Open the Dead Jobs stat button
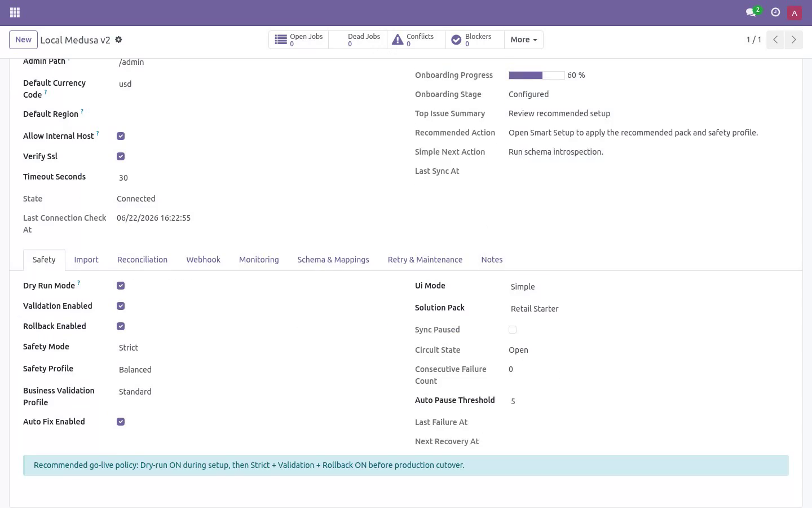Image resolution: width=812 pixels, height=508 pixels. coord(358,40)
